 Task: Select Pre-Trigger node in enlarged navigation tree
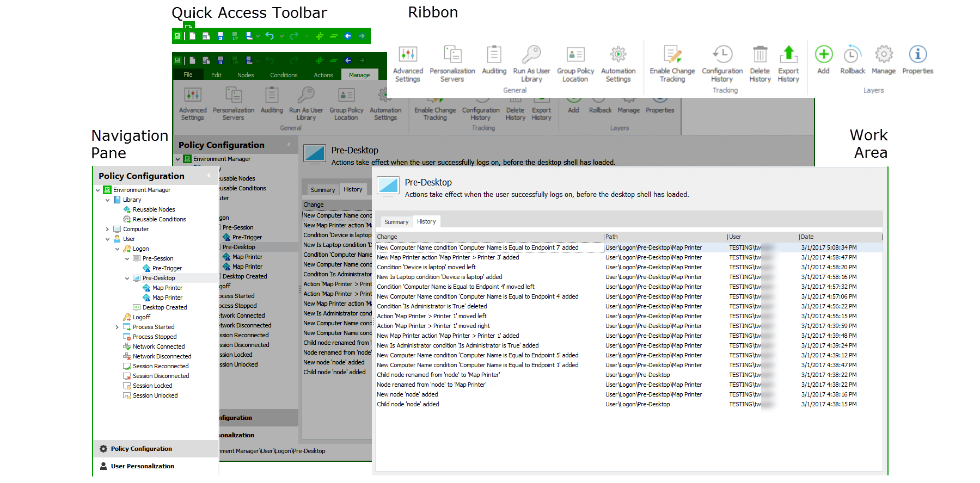tap(167, 269)
